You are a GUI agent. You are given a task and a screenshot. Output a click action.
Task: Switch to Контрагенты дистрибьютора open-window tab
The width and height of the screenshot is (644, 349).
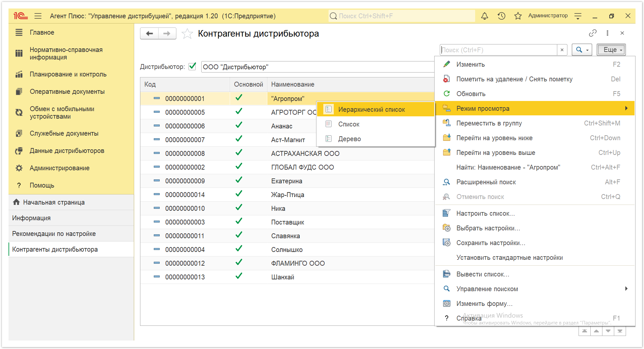click(71, 249)
